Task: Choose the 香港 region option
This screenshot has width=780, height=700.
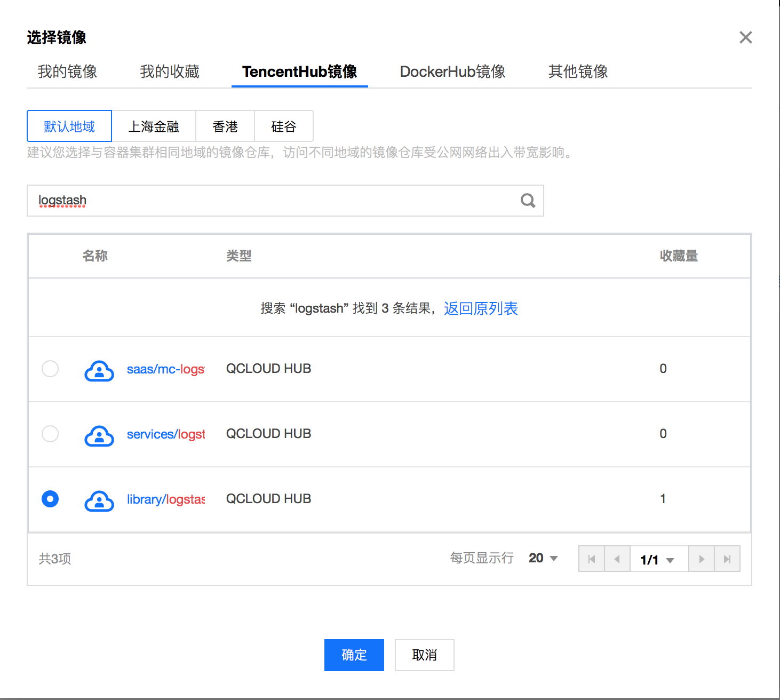Action: point(225,126)
